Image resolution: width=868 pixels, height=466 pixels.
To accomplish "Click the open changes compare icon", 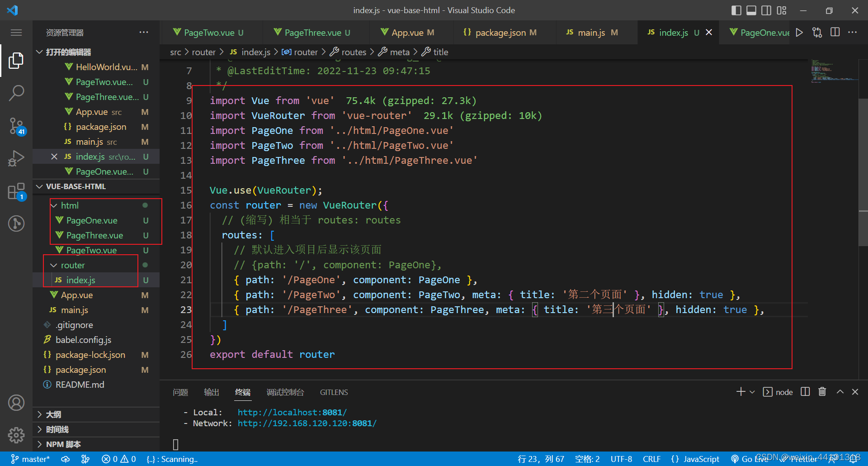I will pos(817,33).
